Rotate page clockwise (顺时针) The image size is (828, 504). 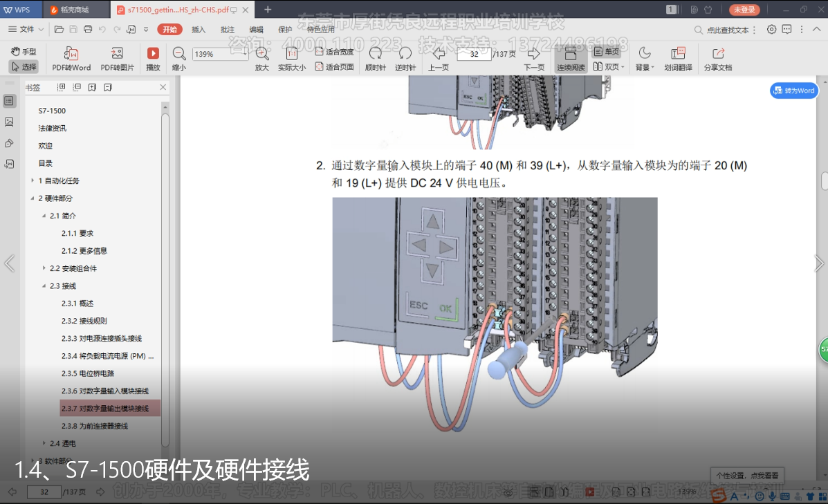pos(376,59)
